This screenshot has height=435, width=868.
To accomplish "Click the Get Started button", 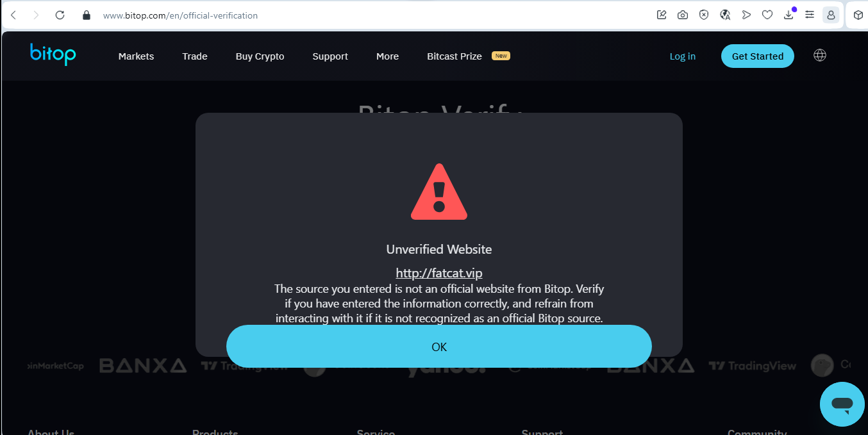I will point(758,56).
